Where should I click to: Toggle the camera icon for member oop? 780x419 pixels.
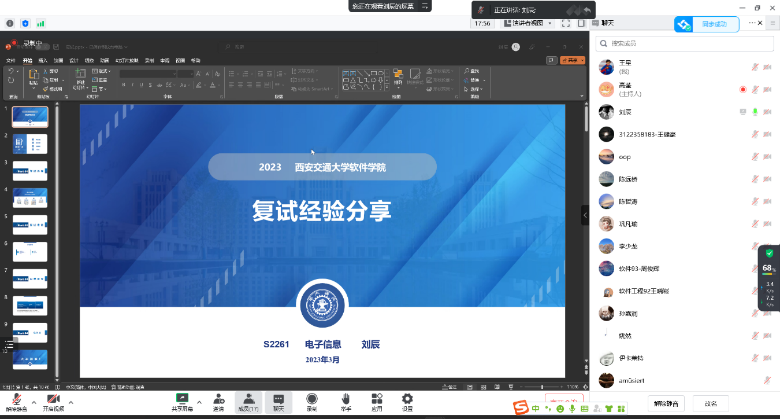click(767, 157)
